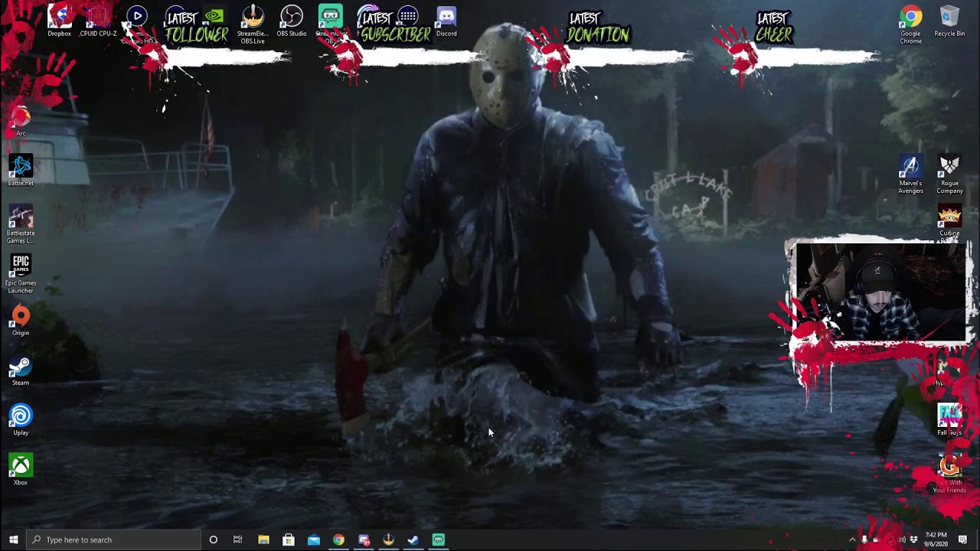Launch the OBS Studio desktop icon
Image resolution: width=980 pixels, height=551 pixels.
click(x=292, y=20)
